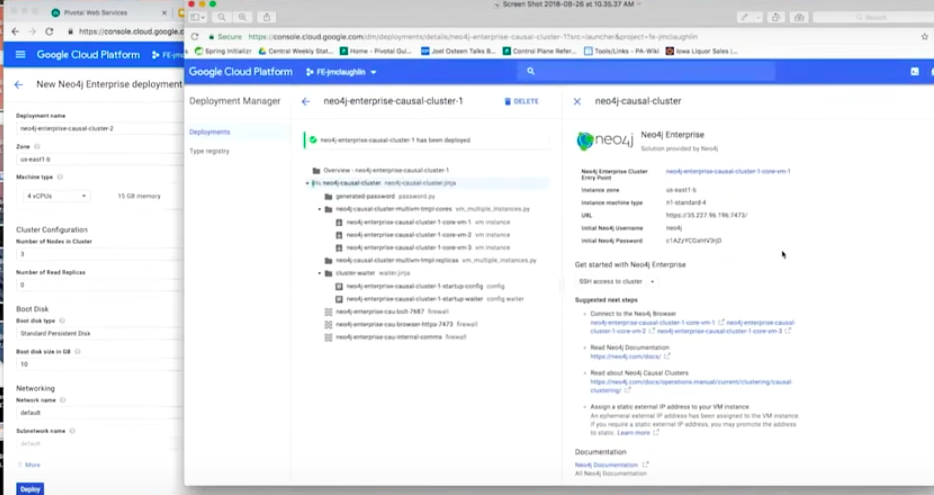This screenshot has width=934, height=495.
Task: Click the Boot disk size in GB help icon
Action: [77, 351]
